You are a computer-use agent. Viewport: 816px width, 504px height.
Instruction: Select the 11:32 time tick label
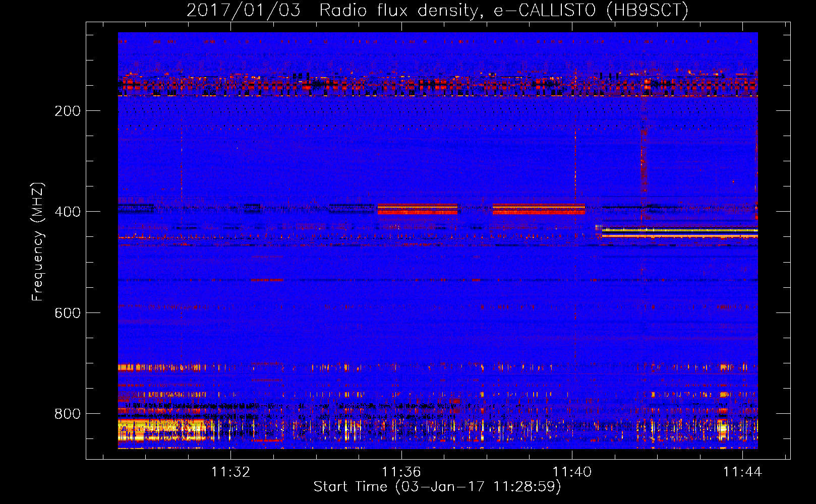click(x=230, y=472)
